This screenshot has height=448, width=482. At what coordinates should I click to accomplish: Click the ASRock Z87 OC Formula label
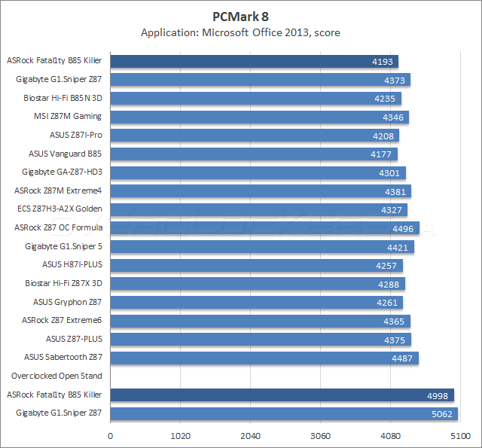pyautogui.click(x=59, y=227)
